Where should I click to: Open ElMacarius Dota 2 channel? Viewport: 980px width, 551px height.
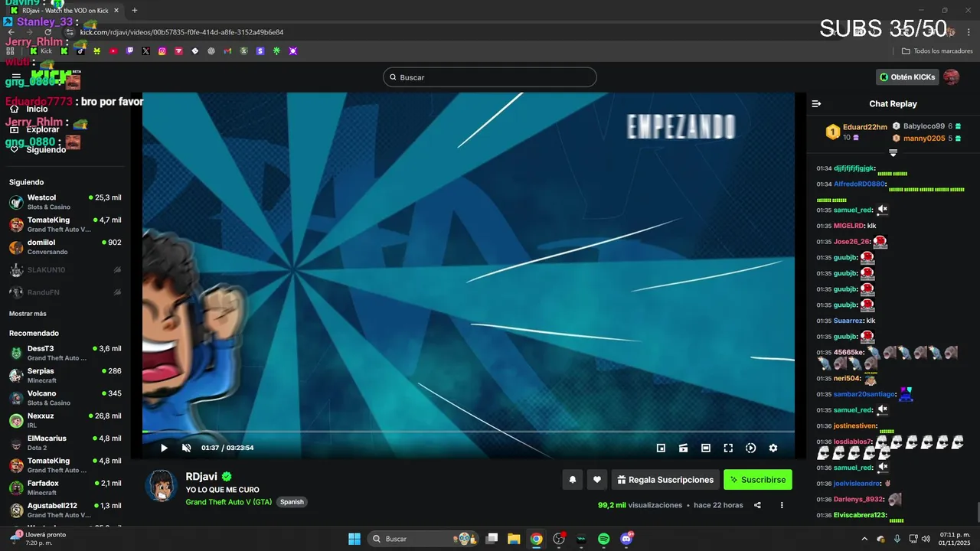65,443
